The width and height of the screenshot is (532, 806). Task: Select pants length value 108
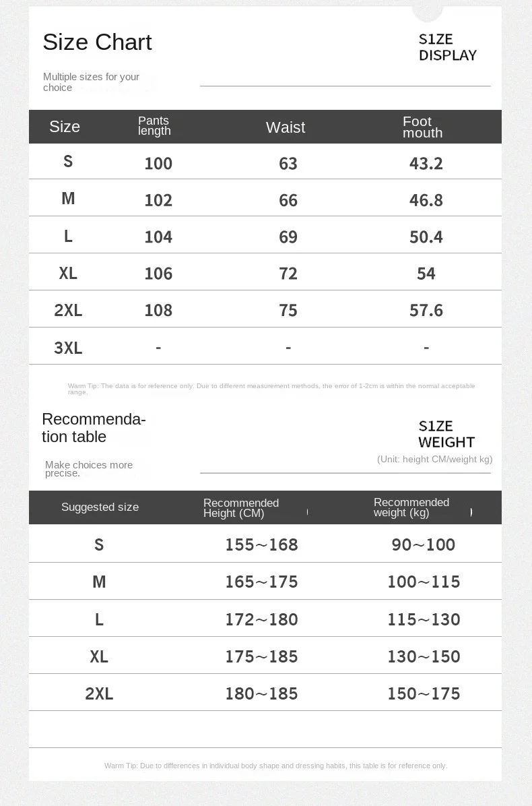[x=158, y=310]
